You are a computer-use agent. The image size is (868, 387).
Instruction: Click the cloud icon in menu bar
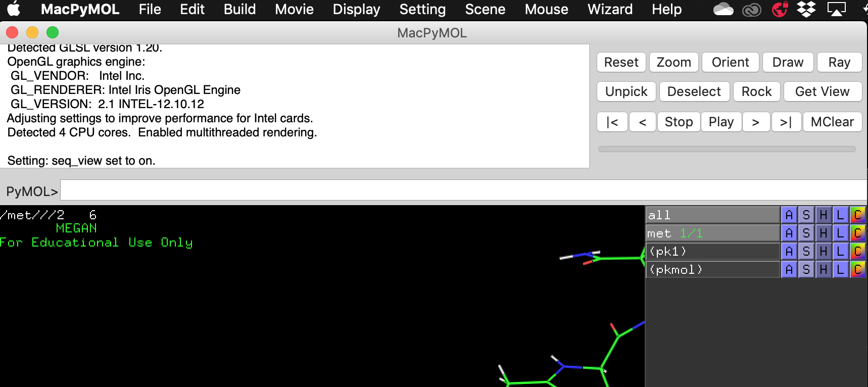click(724, 9)
